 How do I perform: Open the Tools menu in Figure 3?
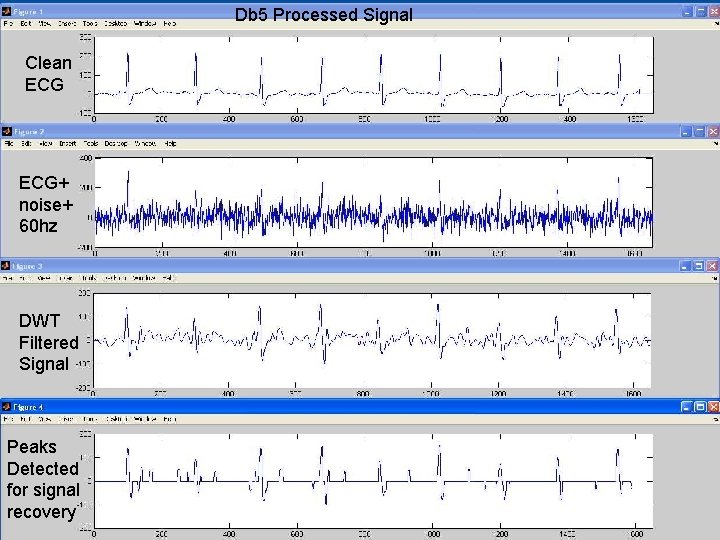(x=88, y=278)
